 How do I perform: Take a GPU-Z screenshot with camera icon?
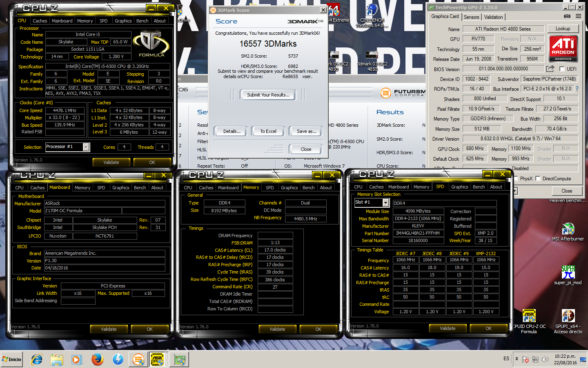click(567, 16)
